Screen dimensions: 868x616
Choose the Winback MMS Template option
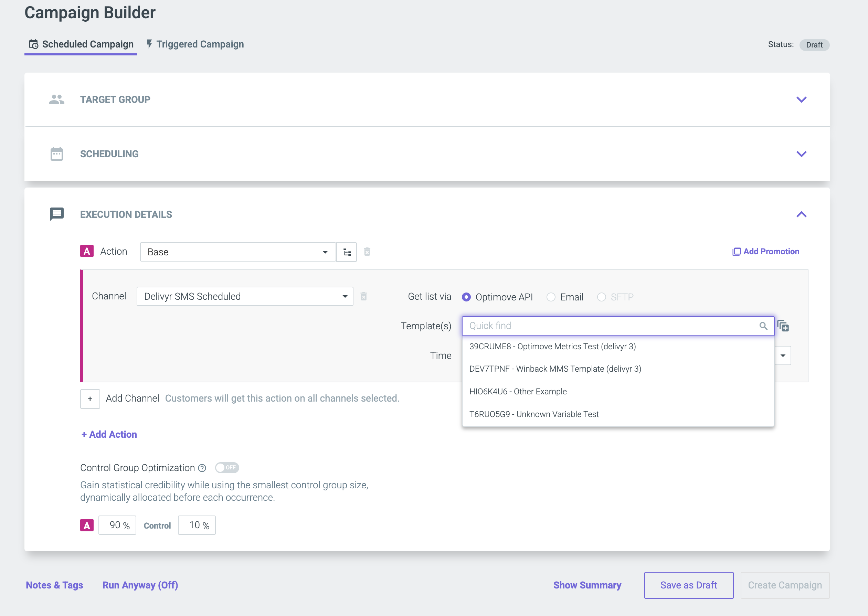coord(555,369)
